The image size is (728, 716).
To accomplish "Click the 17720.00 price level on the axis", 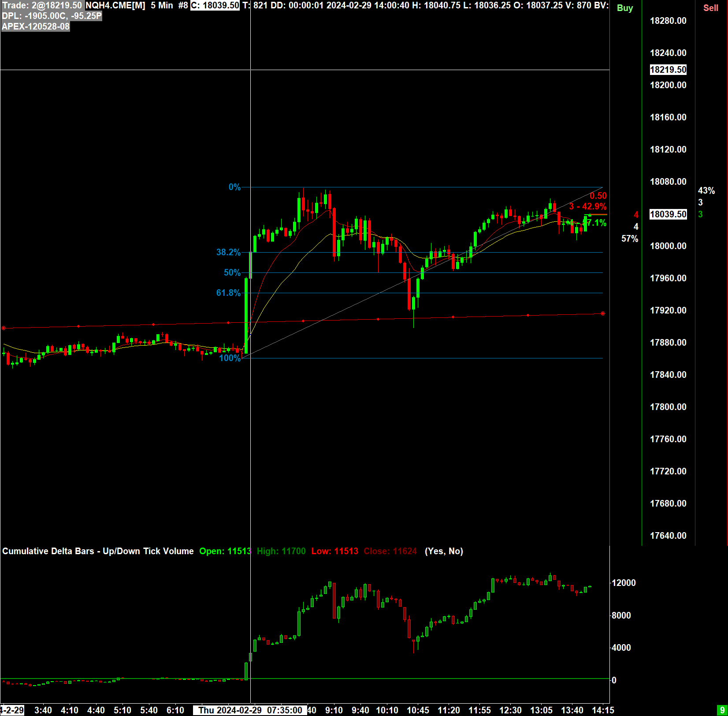I will 668,471.
